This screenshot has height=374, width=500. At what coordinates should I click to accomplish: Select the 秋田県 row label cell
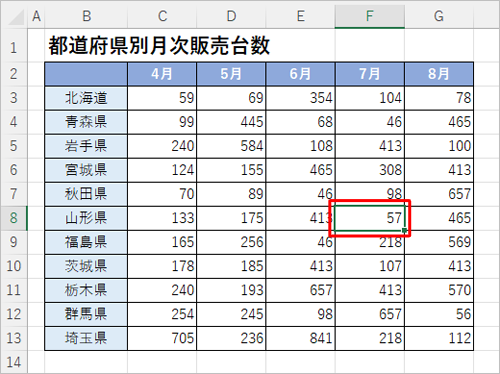[x=86, y=194]
